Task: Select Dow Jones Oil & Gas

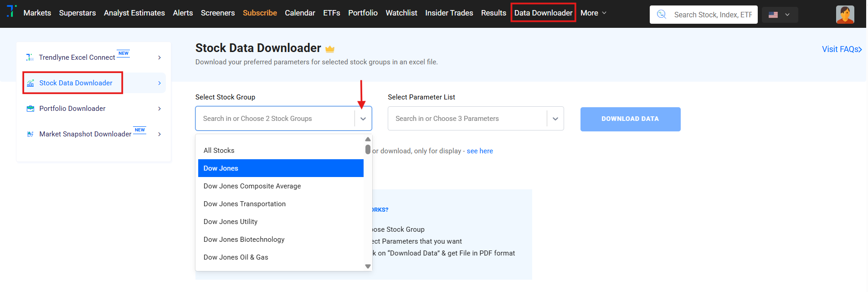Action: click(281, 257)
